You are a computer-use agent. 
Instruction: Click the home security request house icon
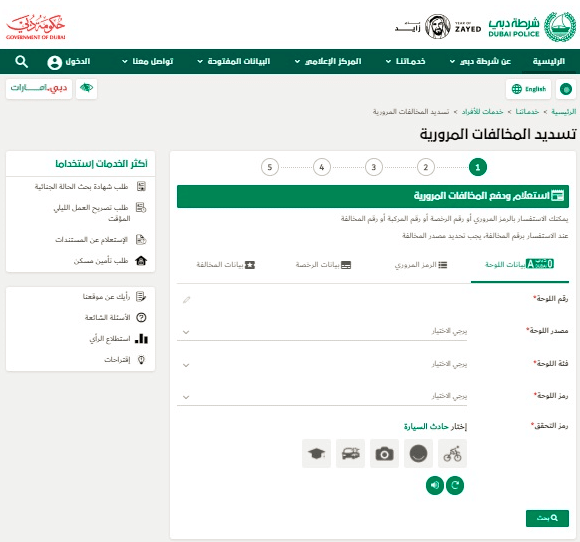tap(141, 261)
